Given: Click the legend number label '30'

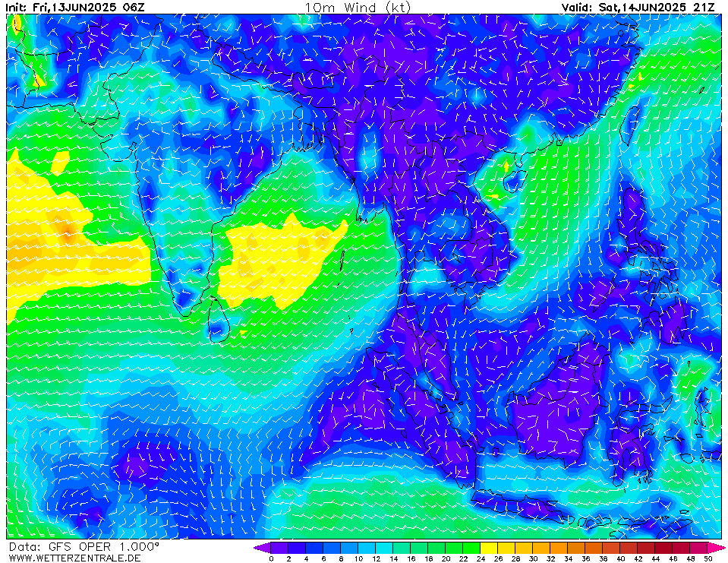Looking at the screenshot, I should tap(533, 558).
